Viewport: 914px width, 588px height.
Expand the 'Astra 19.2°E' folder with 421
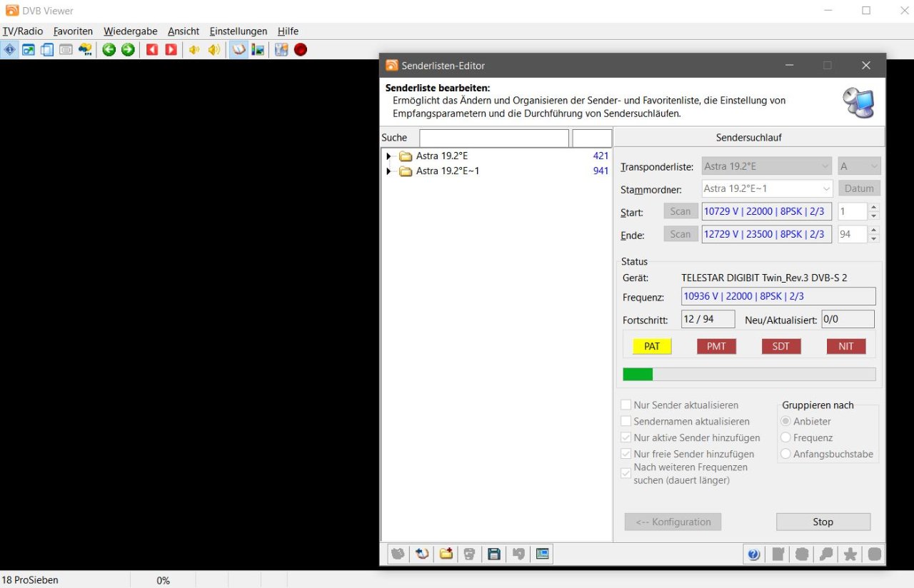pos(388,156)
